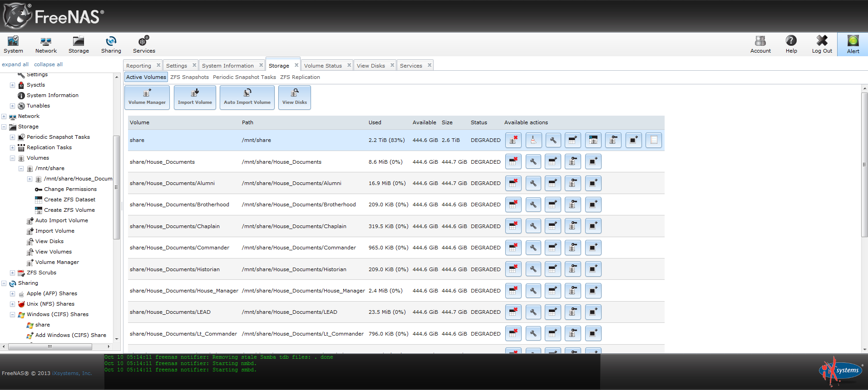Viewport: 868px width, 390px height.
Task: Click the Auto Import Volume button
Action: coord(247,97)
